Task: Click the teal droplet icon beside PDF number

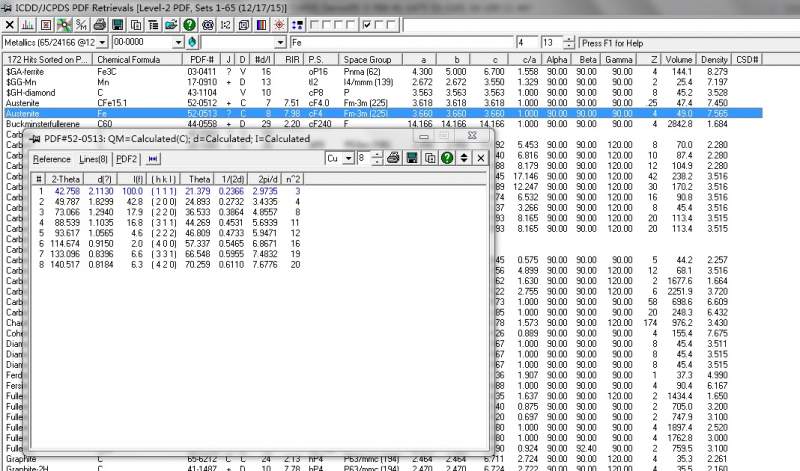Action: (192, 43)
